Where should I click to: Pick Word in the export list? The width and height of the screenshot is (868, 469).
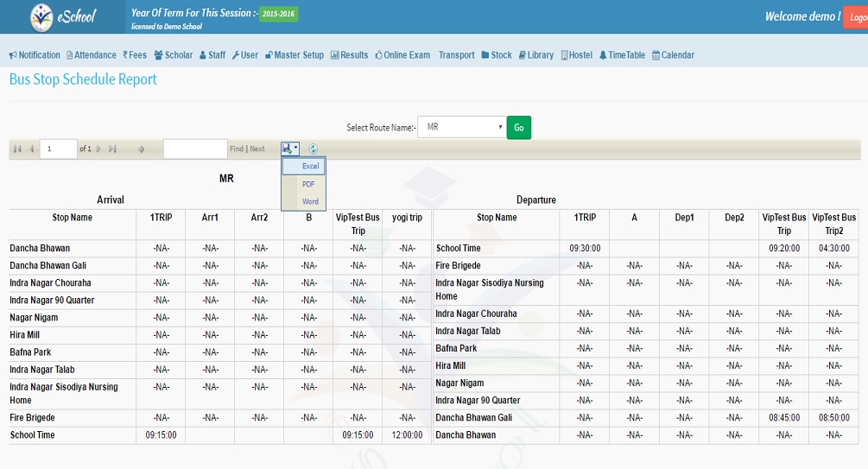click(x=310, y=201)
